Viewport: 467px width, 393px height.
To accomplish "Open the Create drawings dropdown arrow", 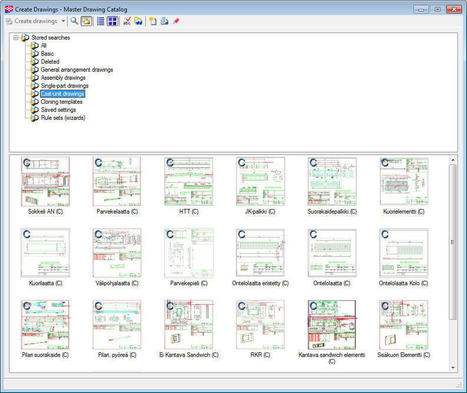I will 63,21.
